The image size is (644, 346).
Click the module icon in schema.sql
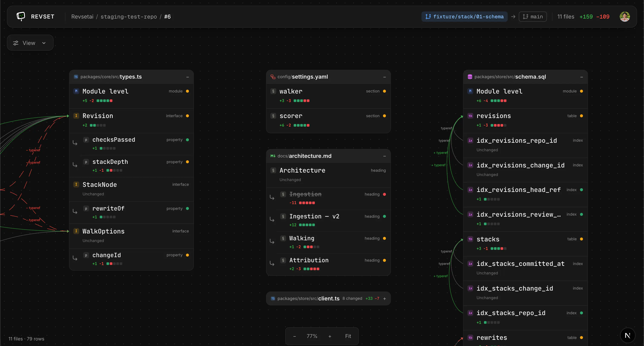pyautogui.click(x=470, y=91)
